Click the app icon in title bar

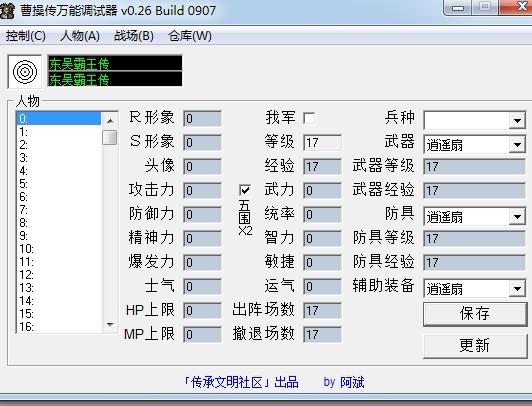7,10
